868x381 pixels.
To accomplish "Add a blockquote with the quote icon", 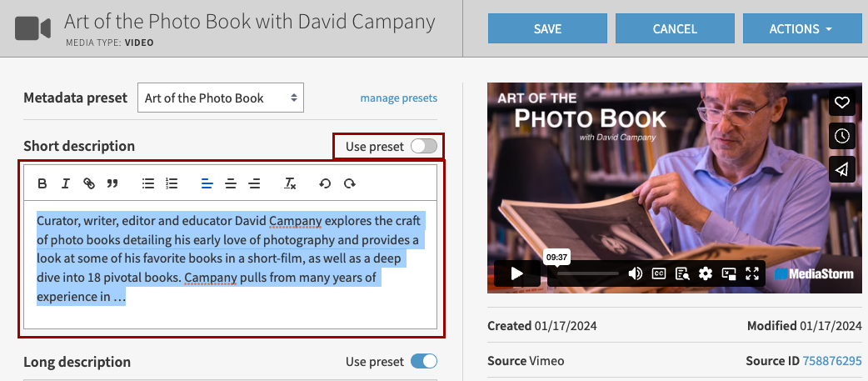I will click(x=112, y=183).
